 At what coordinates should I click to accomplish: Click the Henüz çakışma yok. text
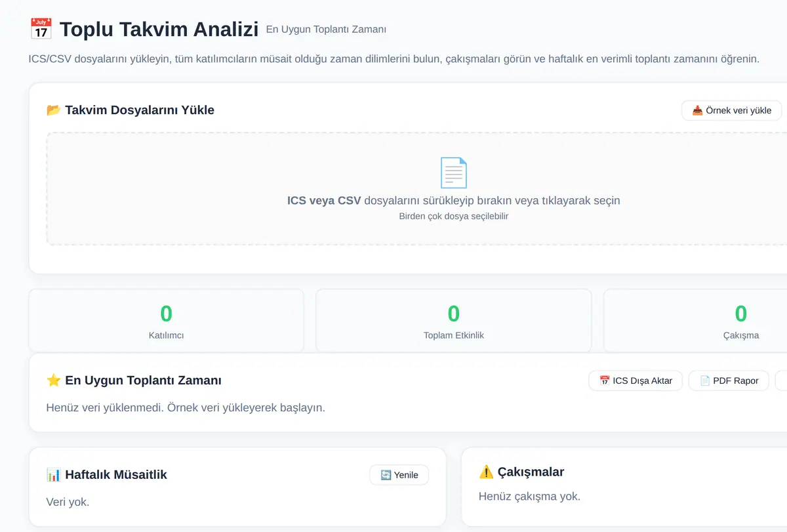529,497
